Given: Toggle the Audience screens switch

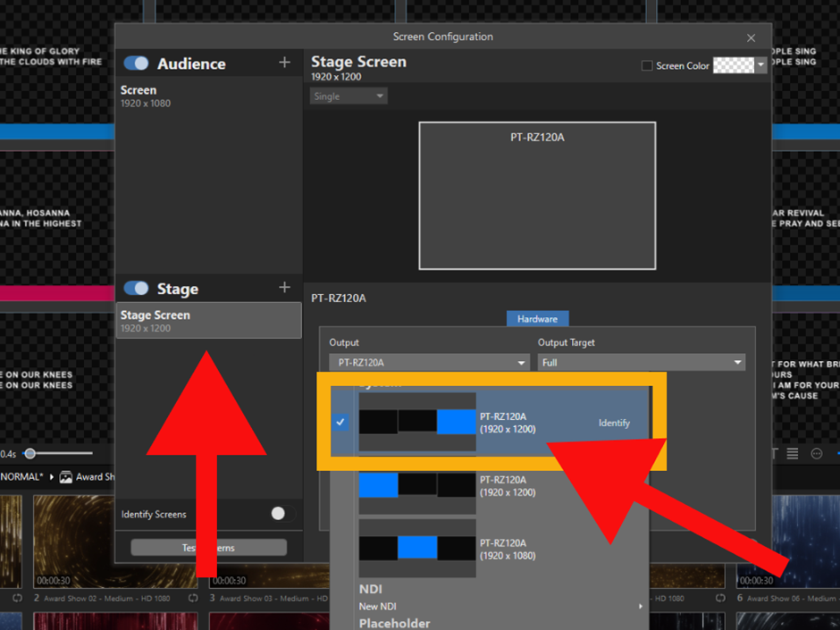Looking at the screenshot, I should pyautogui.click(x=137, y=63).
